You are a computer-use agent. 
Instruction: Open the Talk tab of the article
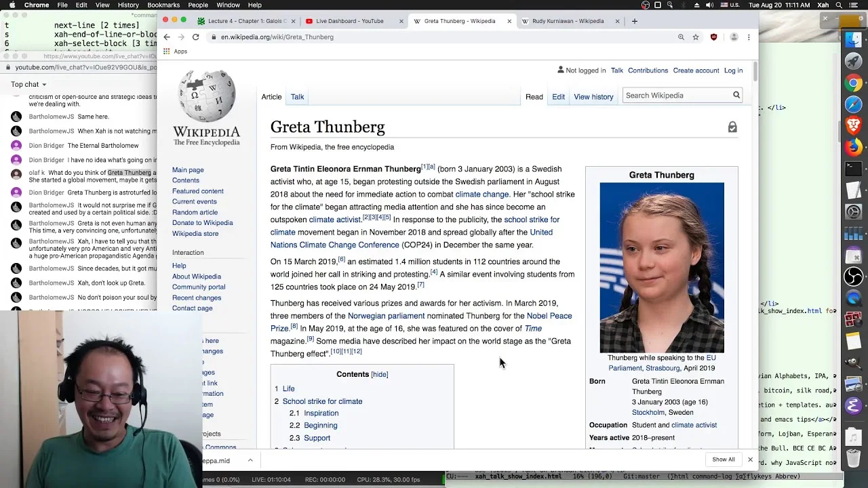(x=297, y=97)
